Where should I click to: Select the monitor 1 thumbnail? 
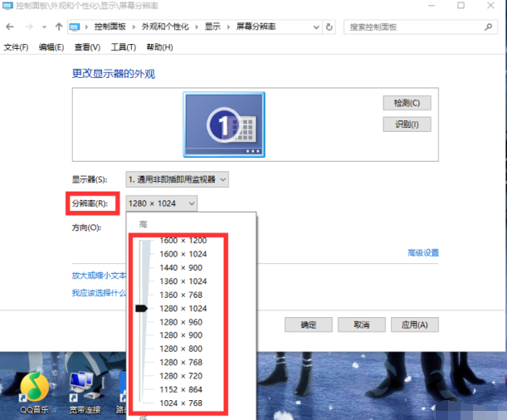pos(224,125)
